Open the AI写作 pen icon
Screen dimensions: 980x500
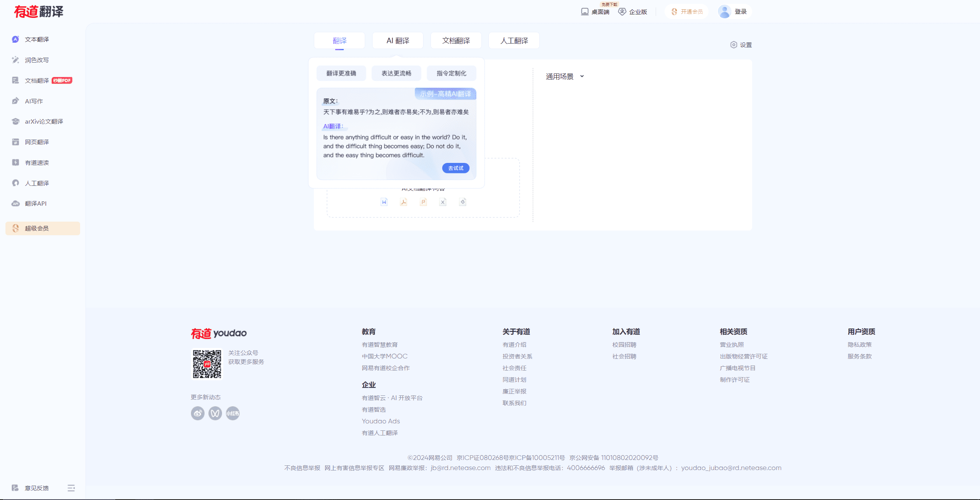pos(16,101)
